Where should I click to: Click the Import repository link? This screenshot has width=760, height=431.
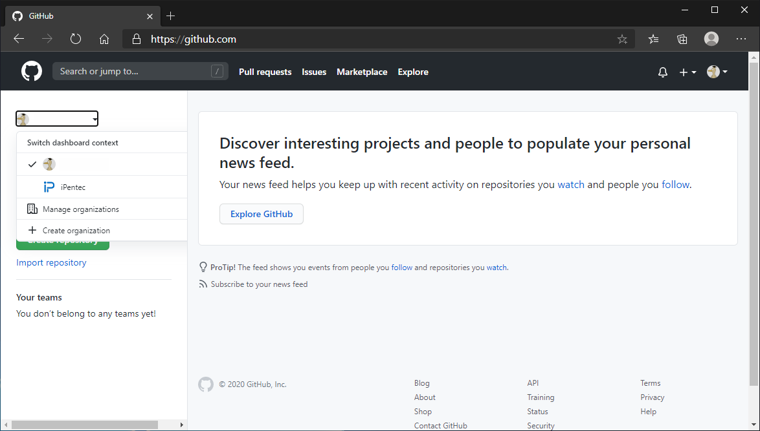[51, 263]
